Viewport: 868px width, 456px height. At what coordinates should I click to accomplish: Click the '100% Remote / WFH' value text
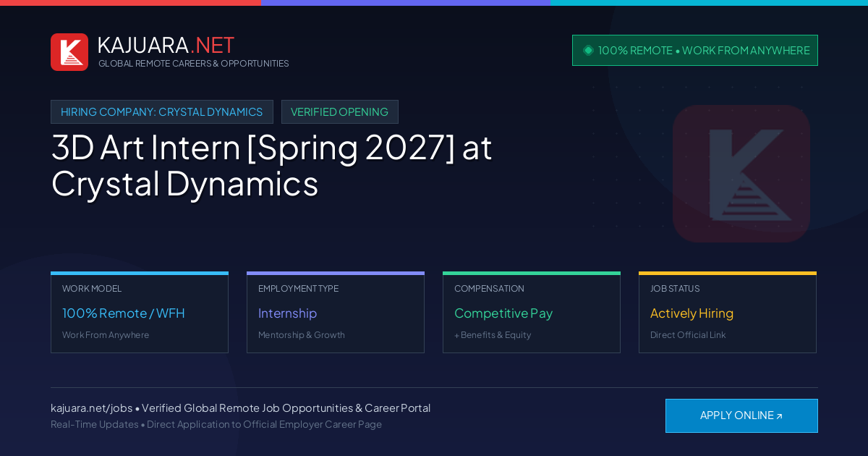click(124, 313)
